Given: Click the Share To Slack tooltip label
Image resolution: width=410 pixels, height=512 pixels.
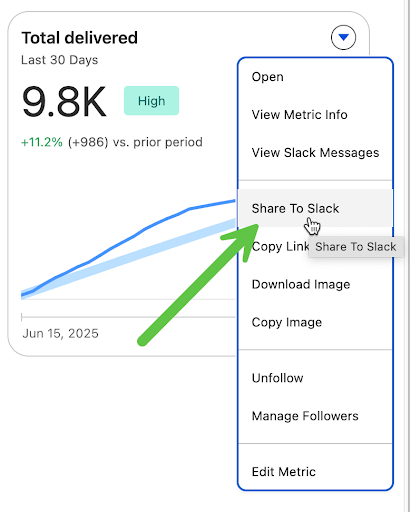Looking at the screenshot, I should pyautogui.click(x=356, y=247).
